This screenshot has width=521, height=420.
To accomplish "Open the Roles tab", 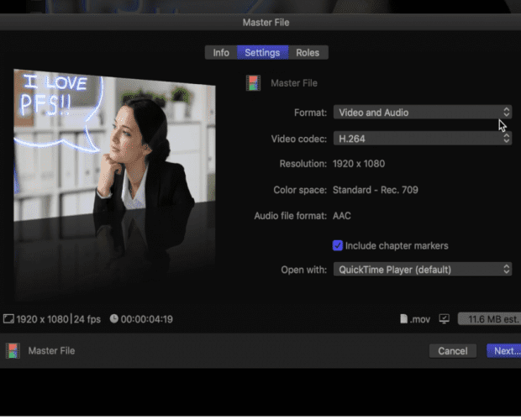I will 308,52.
